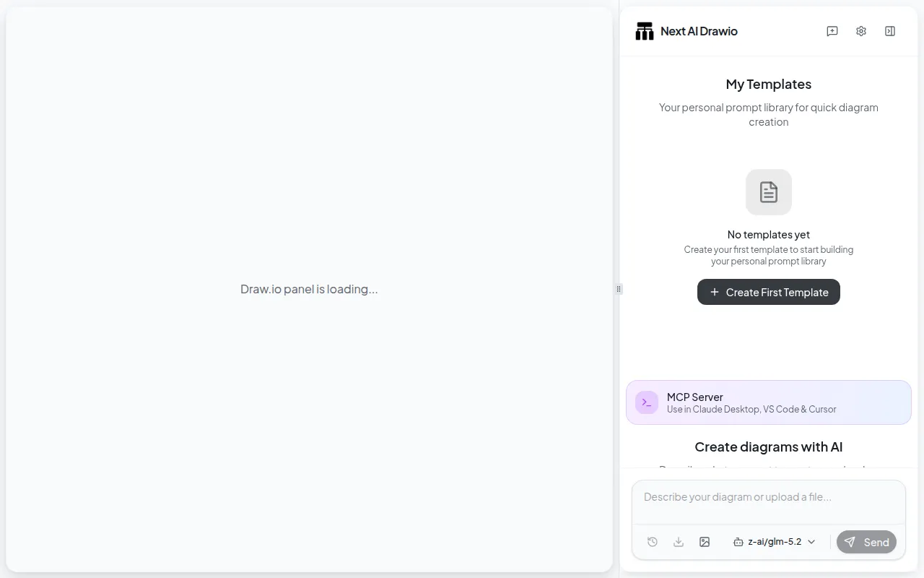This screenshot has width=924, height=578.
Task: Click the MCP Server terminal icon
Action: (647, 402)
